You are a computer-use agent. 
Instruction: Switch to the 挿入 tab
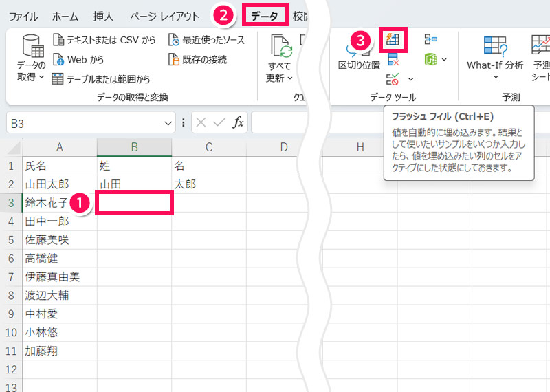103,17
